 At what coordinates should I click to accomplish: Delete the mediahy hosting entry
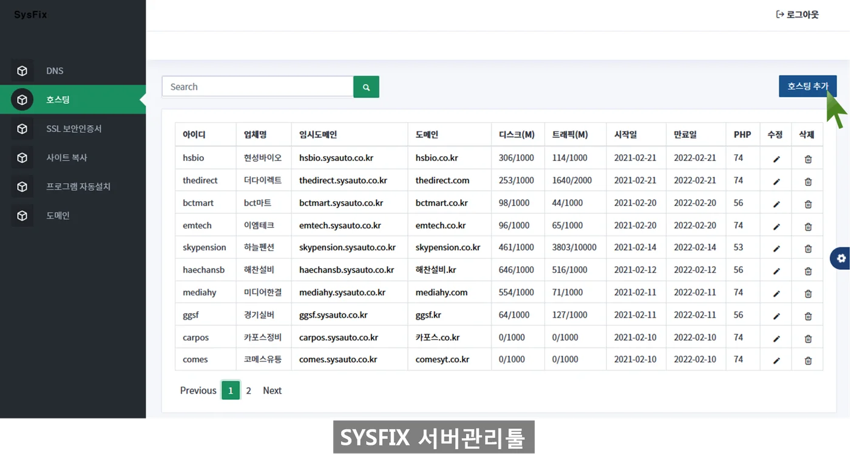[x=808, y=293]
